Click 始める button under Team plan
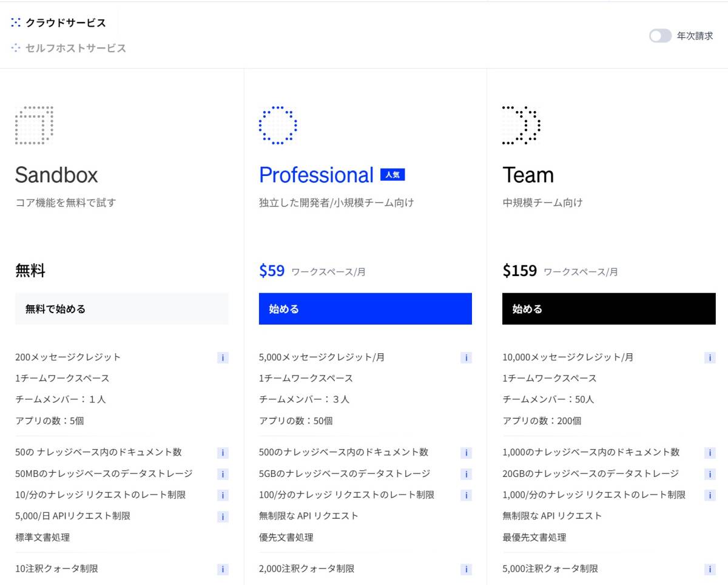728x585 pixels. tap(609, 309)
